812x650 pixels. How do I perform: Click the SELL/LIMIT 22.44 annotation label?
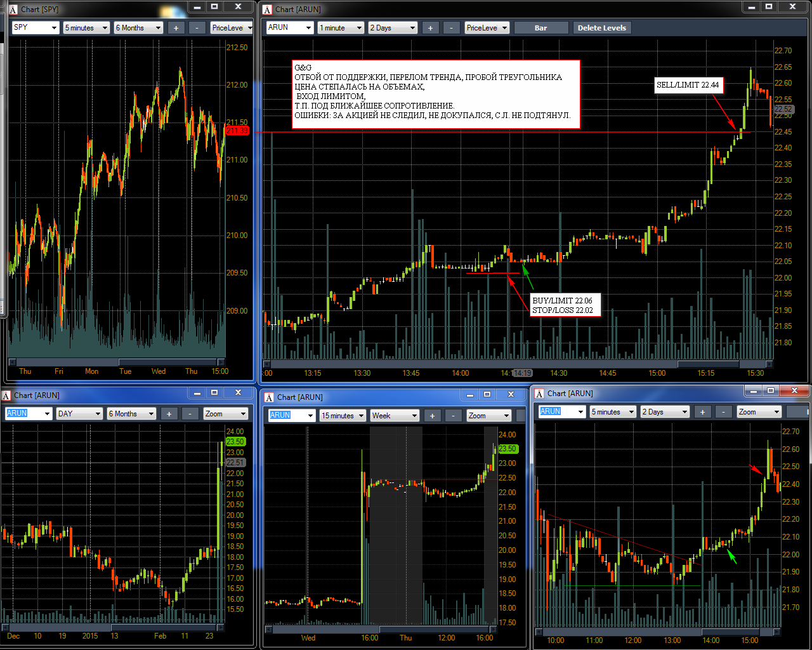688,84
